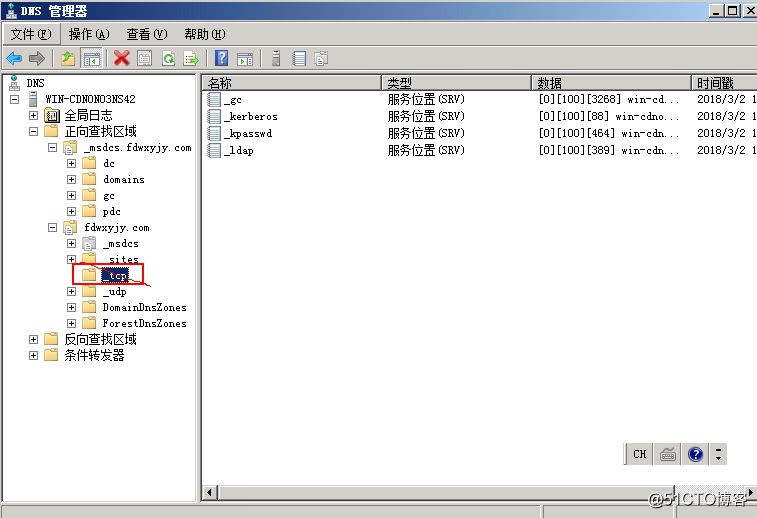This screenshot has width=757, height=518.
Task: Click the _kpasswd record icon
Action: coord(214,133)
